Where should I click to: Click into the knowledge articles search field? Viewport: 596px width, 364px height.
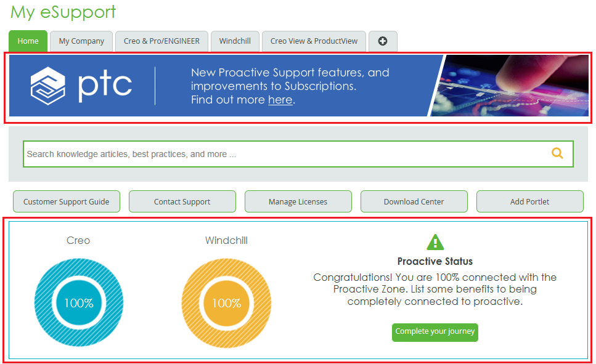coord(298,154)
